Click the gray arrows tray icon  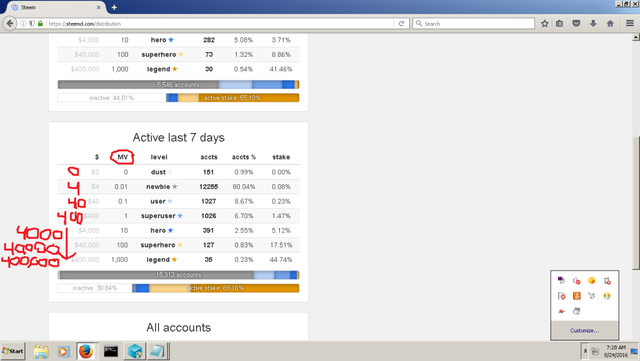coord(591,296)
